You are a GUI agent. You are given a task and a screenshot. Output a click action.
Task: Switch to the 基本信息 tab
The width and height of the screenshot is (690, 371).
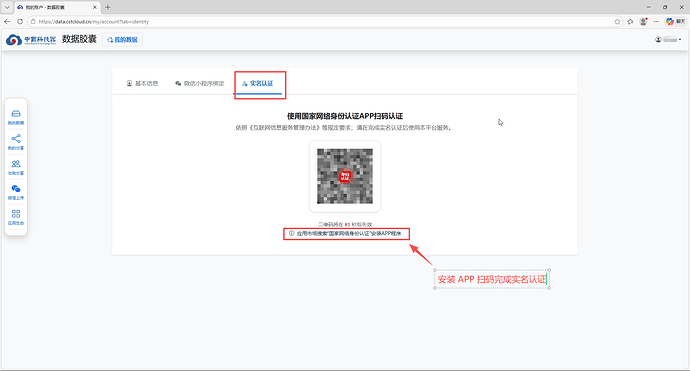[x=142, y=83]
